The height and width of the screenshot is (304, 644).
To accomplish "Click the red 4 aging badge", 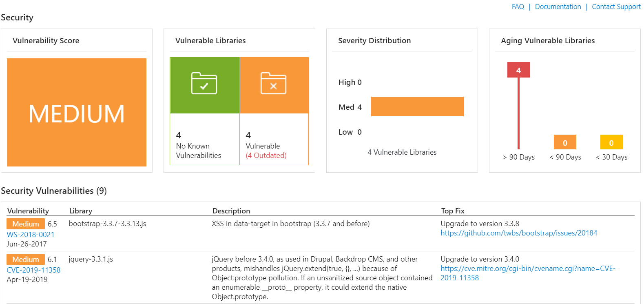I will (518, 70).
